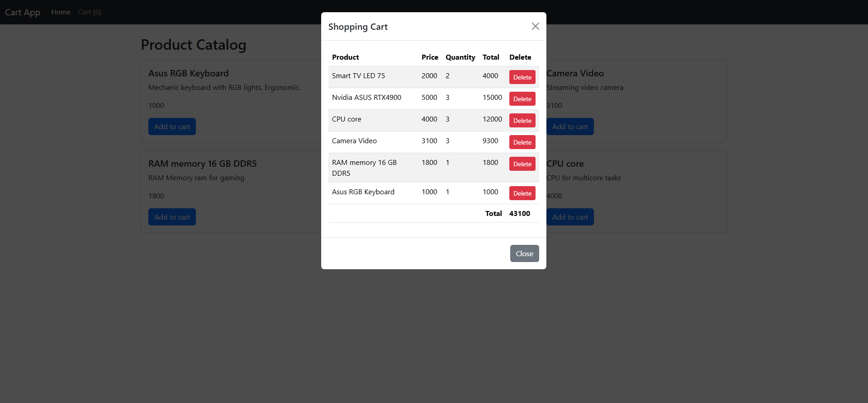Add Camera Video to cart
This screenshot has width=868, height=403.
[x=570, y=127]
